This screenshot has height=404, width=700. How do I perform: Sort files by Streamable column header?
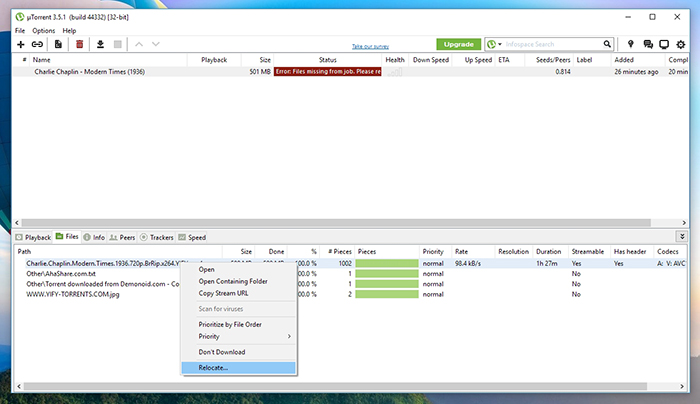point(588,252)
